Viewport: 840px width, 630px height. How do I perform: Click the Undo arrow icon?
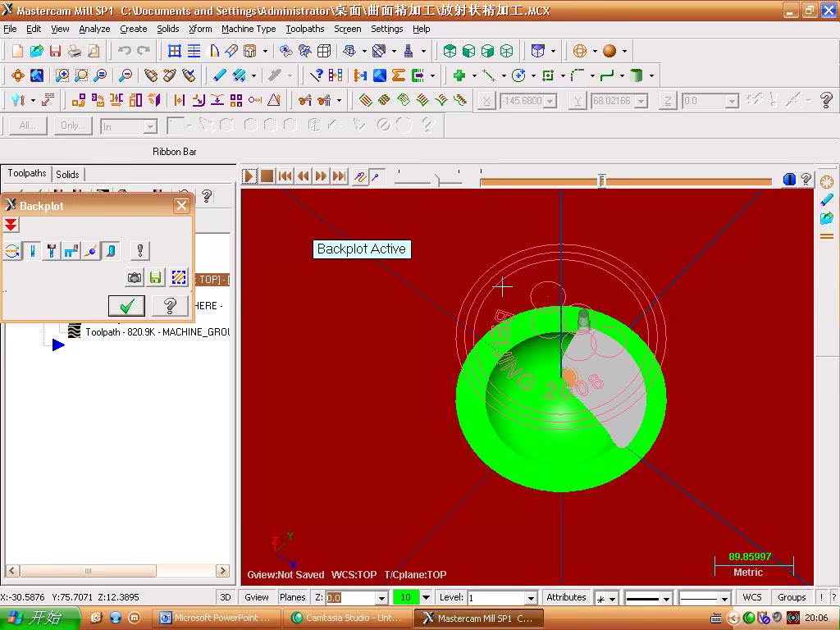pos(125,51)
